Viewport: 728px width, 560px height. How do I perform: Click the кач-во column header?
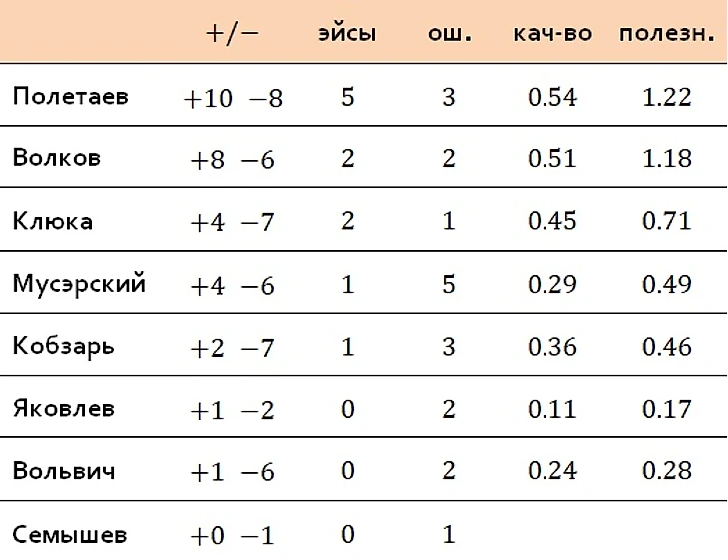(x=552, y=34)
